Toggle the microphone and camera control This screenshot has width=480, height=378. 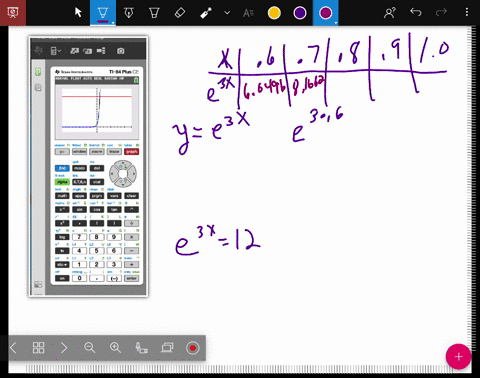(x=141, y=348)
